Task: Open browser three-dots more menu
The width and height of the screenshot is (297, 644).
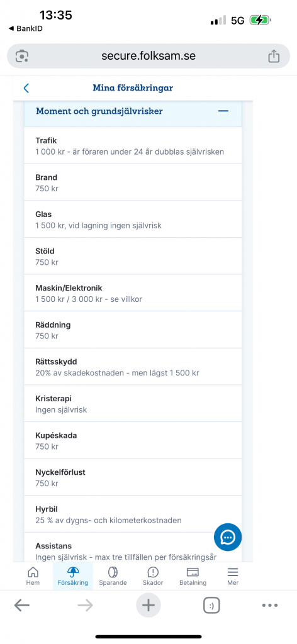Action: 270,605
